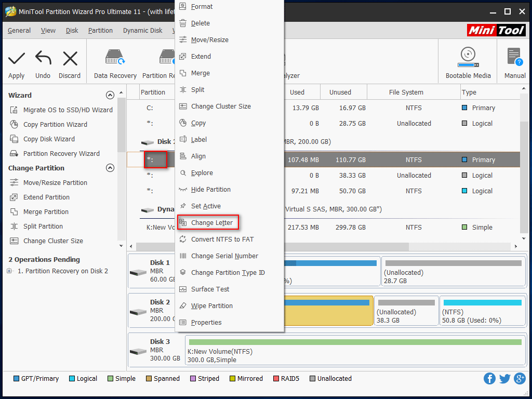This screenshot has width=532, height=399.
Task: Click the Surface Test icon in context menu
Action: [183, 289]
